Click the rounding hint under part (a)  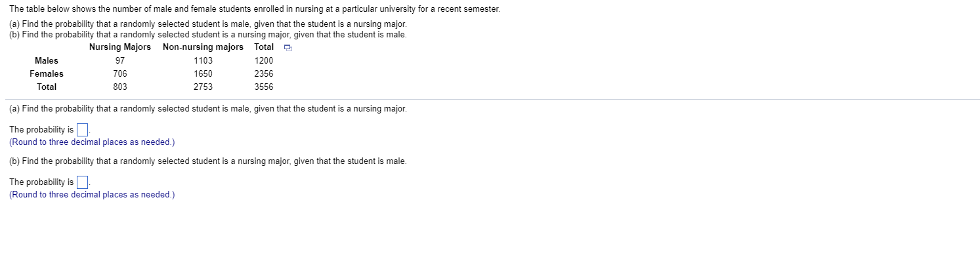coord(92,142)
